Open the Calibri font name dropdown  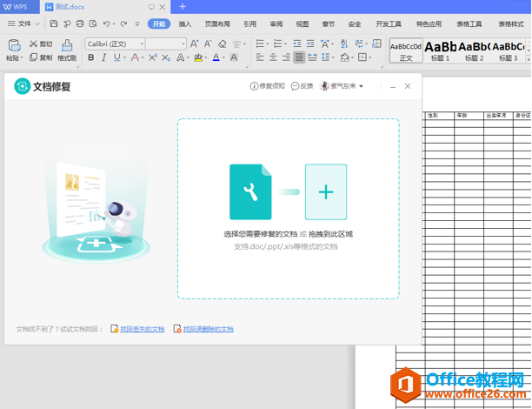click(143, 44)
